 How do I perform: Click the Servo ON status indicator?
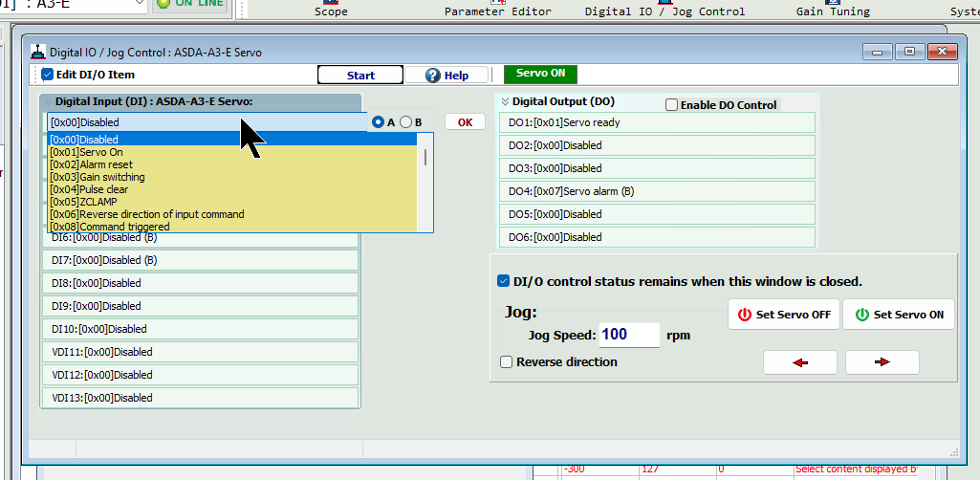pyautogui.click(x=540, y=73)
